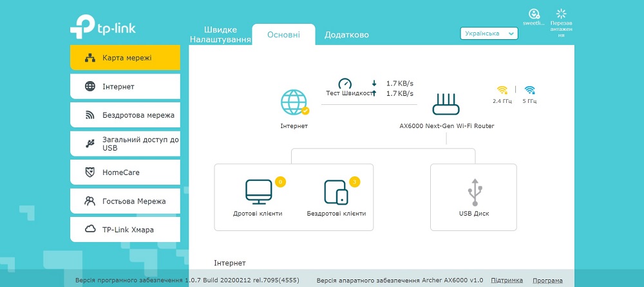The width and height of the screenshot is (644, 287).
Task: Click the 5 ГГц Wi-Fi icon
Action: (530, 90)
